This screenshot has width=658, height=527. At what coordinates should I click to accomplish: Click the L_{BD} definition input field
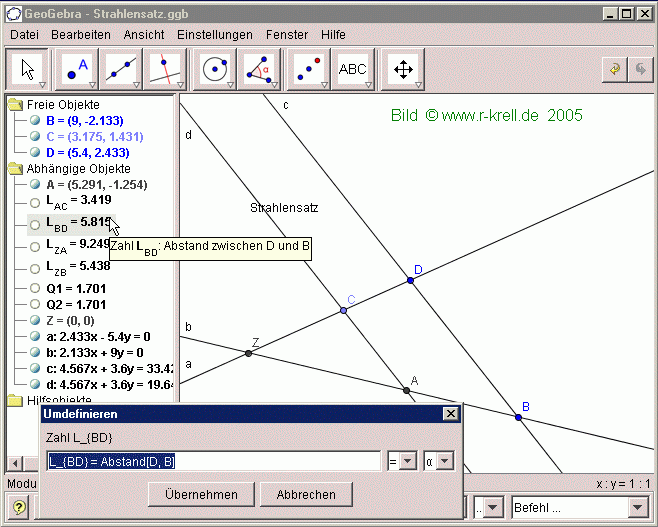tap(213, 461)
